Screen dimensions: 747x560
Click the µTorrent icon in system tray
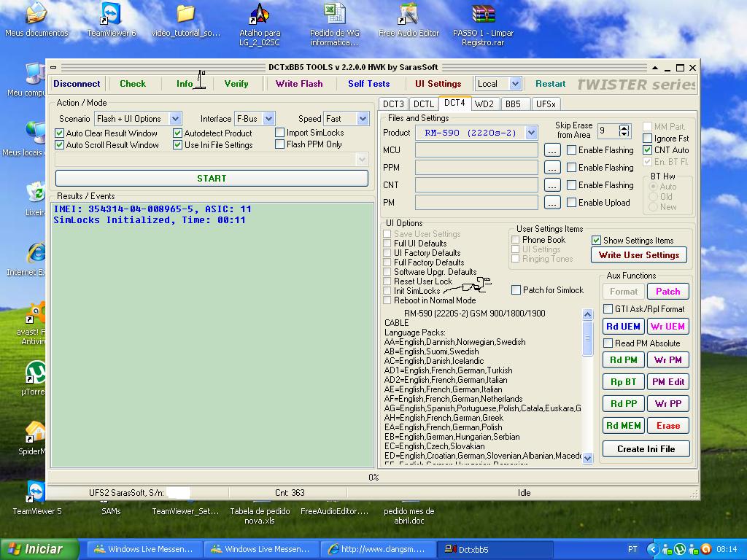click(x=681, y=549)
